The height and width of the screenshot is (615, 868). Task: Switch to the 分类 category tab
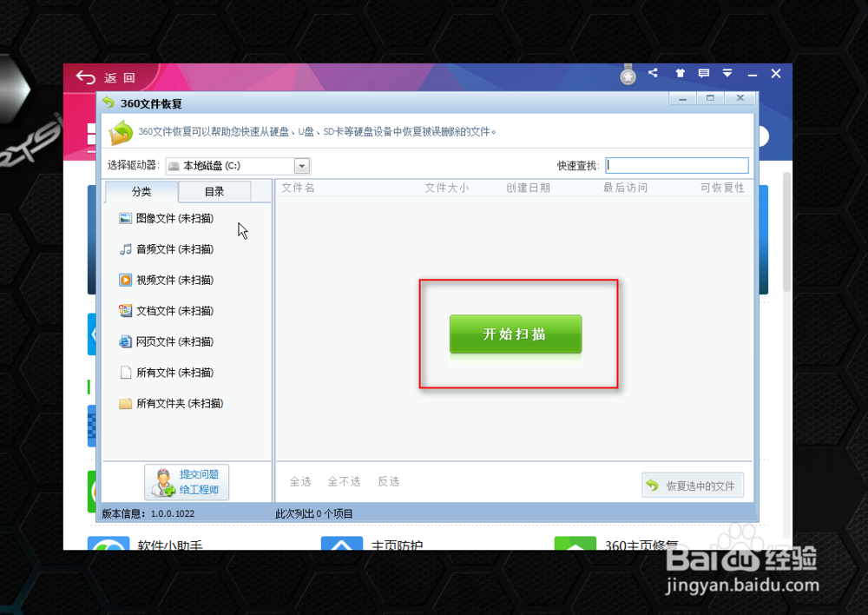tap(141, 190)
